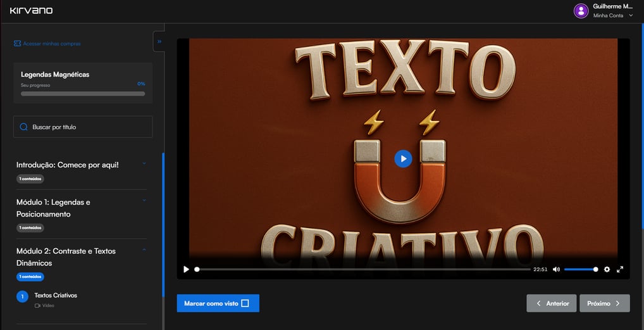Click the small play icon in player bar
Image resolution: width=644 pixels, height=330 pixels.
[186, 269]
